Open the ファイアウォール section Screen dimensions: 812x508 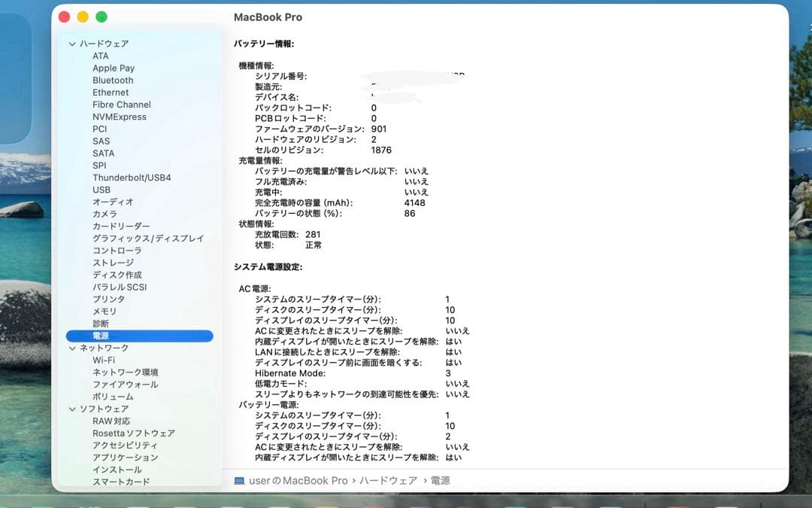118,384
